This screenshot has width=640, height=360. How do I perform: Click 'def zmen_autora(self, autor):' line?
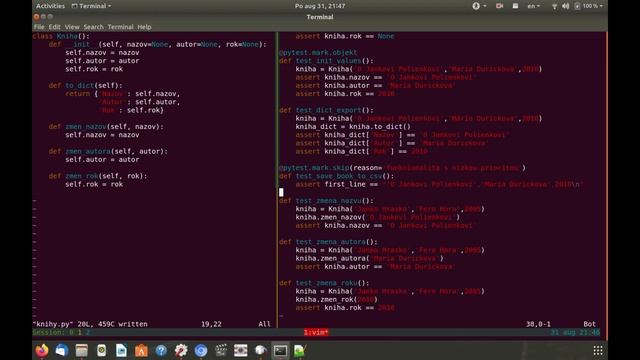point(108,151)
